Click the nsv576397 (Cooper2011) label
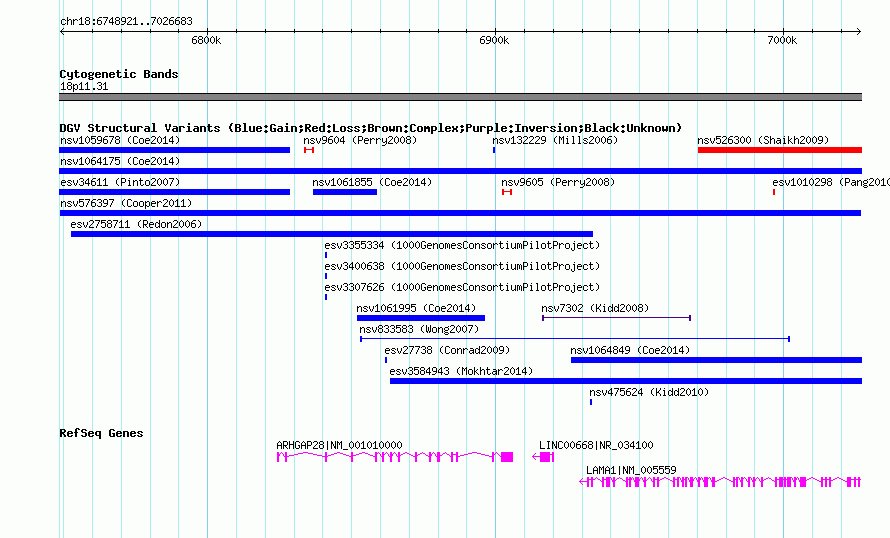Viewport: 890px width, 538px height. (126, 203)
